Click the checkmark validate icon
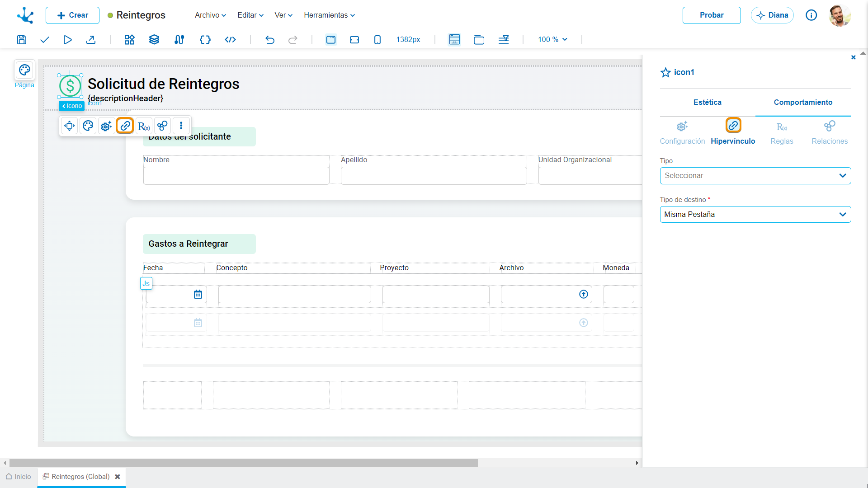The image size is (868, 488). tap(44, 40)
